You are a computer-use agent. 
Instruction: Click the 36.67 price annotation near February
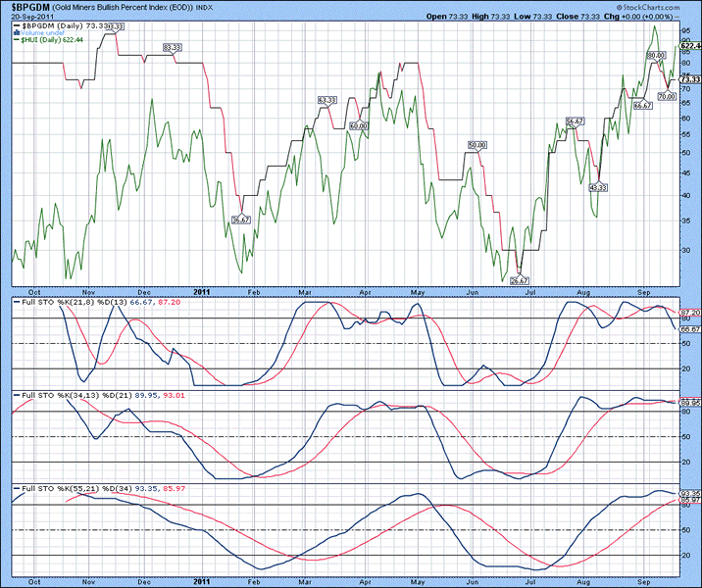(x=240, y=219)
